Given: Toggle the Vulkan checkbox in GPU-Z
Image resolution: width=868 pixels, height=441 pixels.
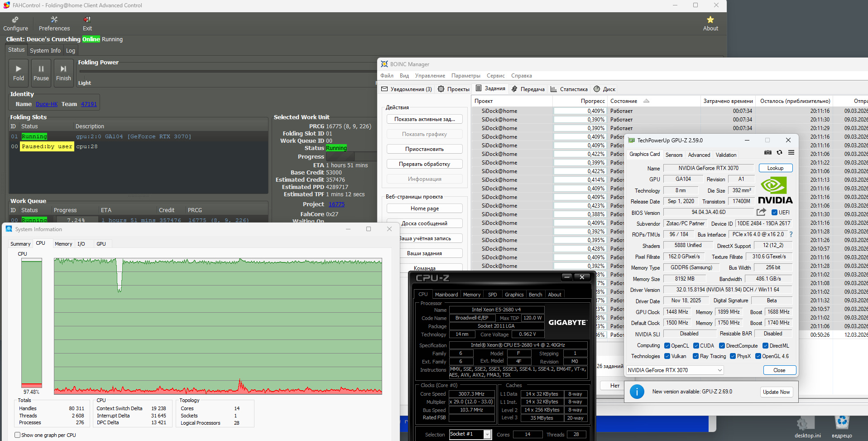Looking at the screenshot, I should point(667,356).
